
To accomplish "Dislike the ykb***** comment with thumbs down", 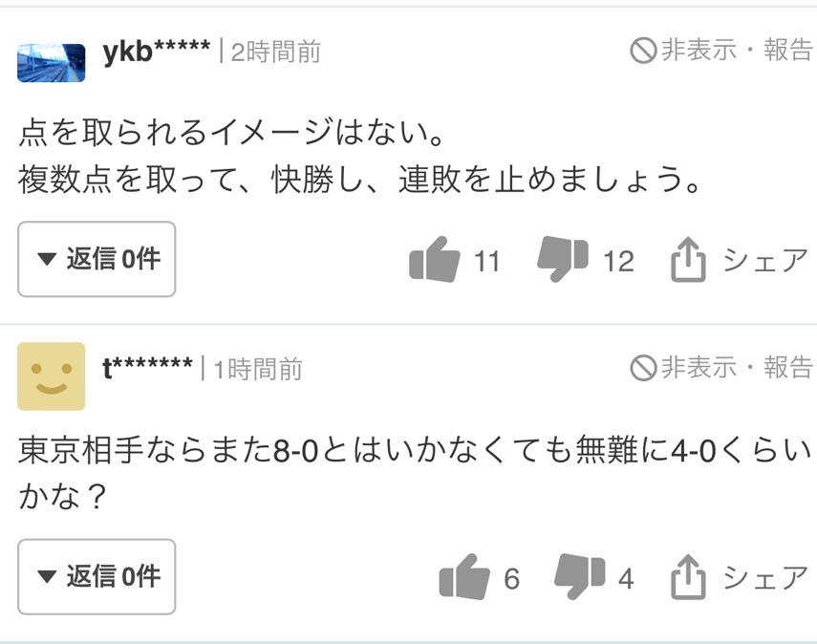I will pyautogui.click(x=563, y=260).
